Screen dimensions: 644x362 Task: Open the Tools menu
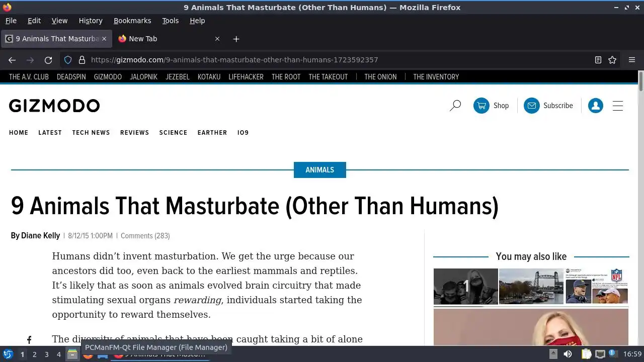170,21
